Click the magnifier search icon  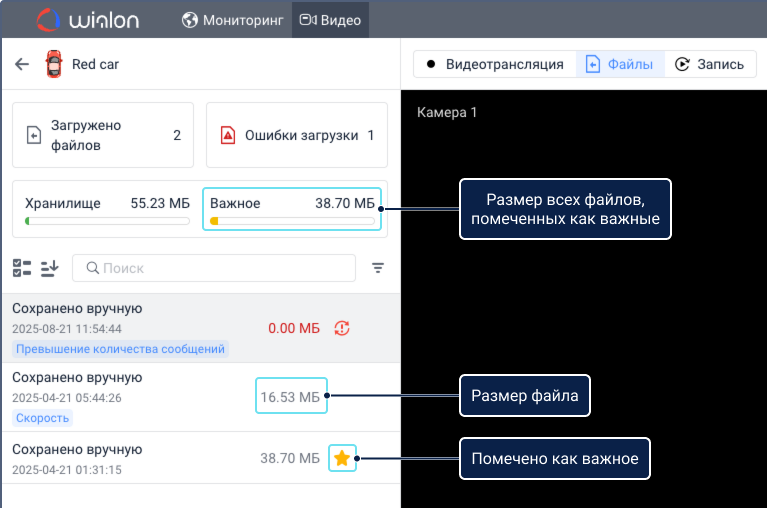(x=92, y=268)
